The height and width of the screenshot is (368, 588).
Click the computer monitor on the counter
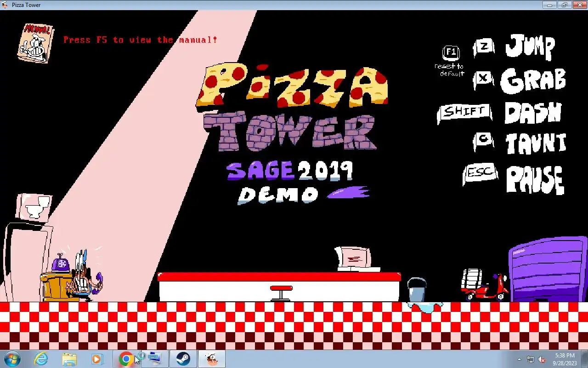pyautogui.click(x=354, y=259)
